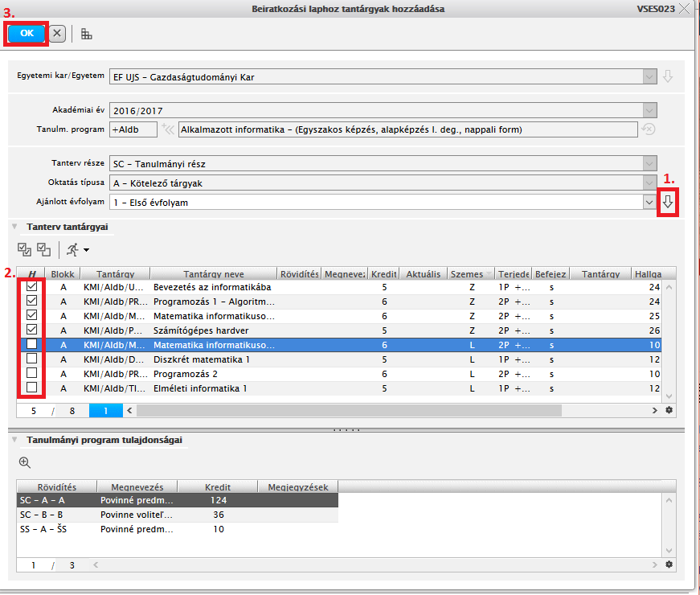The height and width of the screenshot is (595, 700).
Task: Open the Akadémiai év dropdown
Action: click(649, 111)
